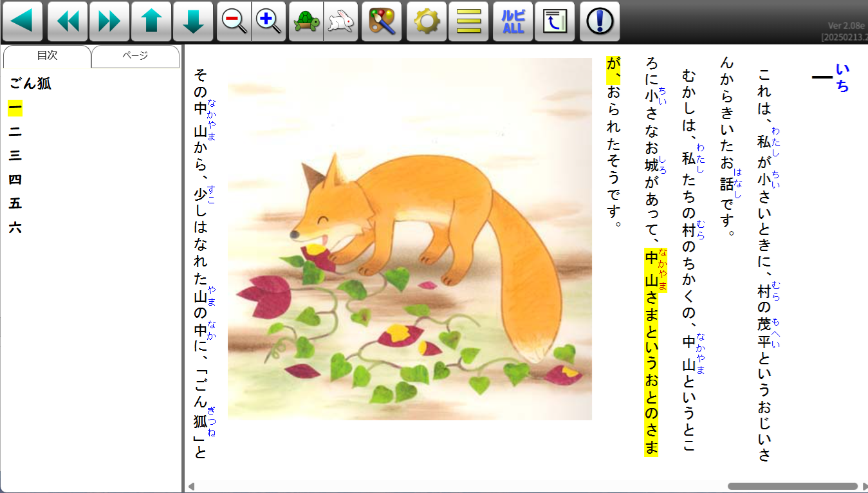Click the teal down arrow button
The image size is (868, 493).
[193, 21]
